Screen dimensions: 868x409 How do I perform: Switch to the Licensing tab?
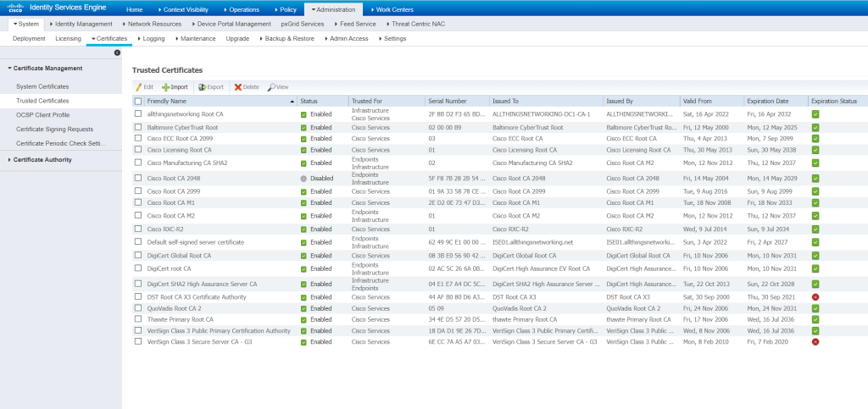pyautogui.click(x=68, y=39)
